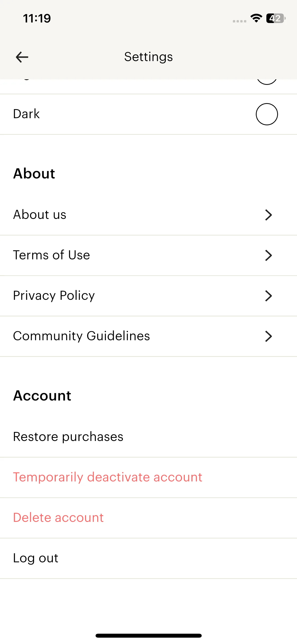Open the Terms of Use entry
This screenshot has height=644, width=297.
(51, 255)
